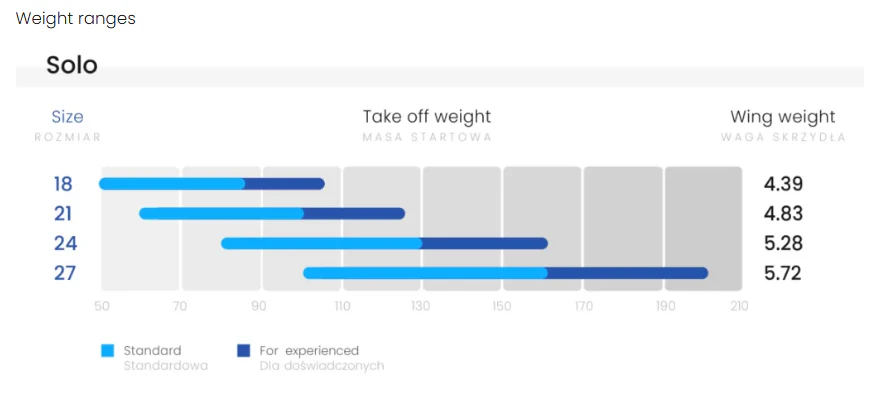The image size is (886, 397).
Task: Click the Take off weight header
Action: click(x=427, y=117)
